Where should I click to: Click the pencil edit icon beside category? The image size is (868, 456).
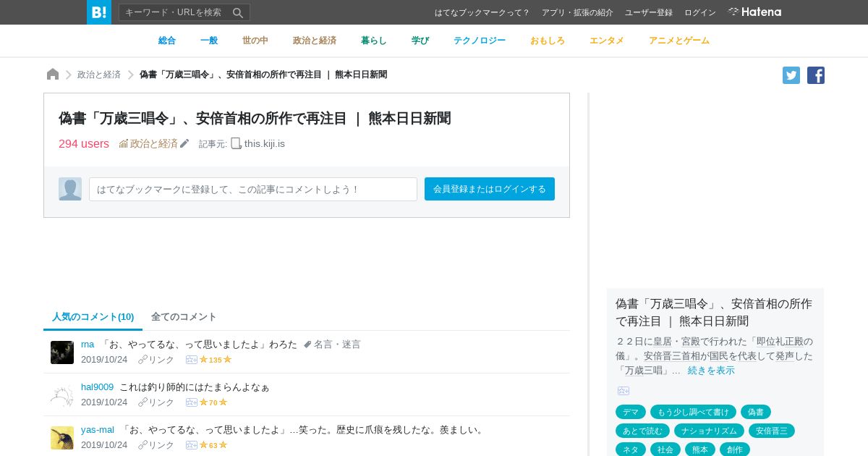click(184, 144)
